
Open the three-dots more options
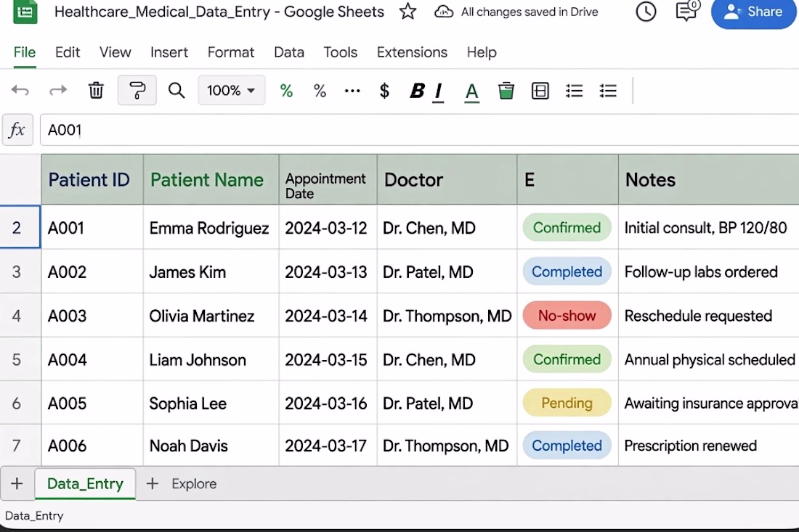(x=352, y=91)
